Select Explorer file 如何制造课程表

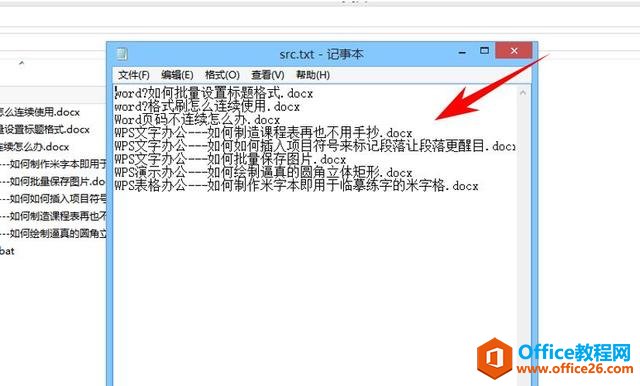tap(53, 216)
